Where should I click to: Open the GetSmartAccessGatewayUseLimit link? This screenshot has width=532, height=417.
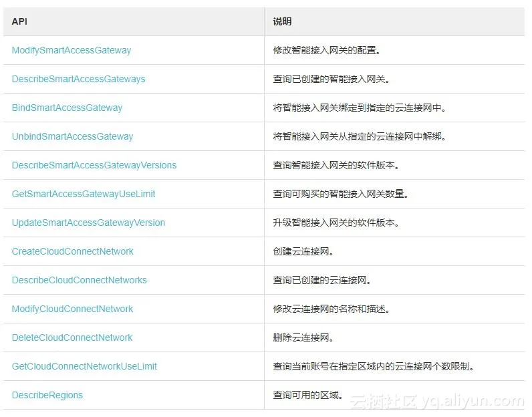tap(84, 194)
